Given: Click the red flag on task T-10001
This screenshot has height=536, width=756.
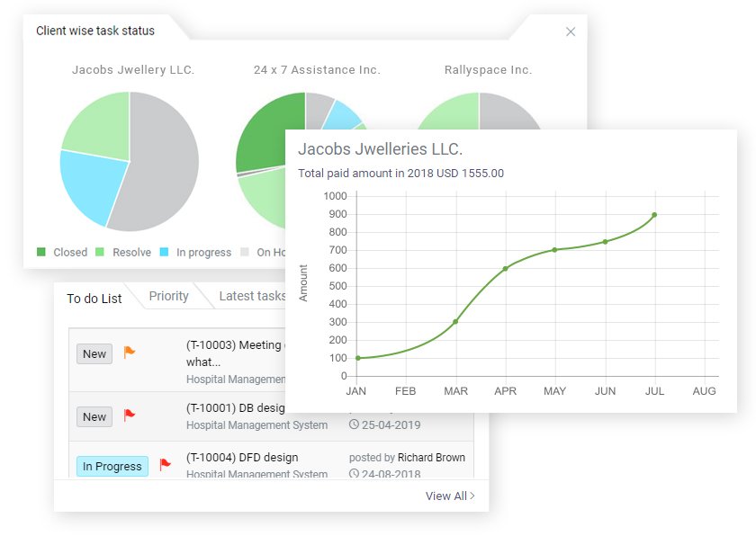Looking at the screenshot, I should pos(130,415).
